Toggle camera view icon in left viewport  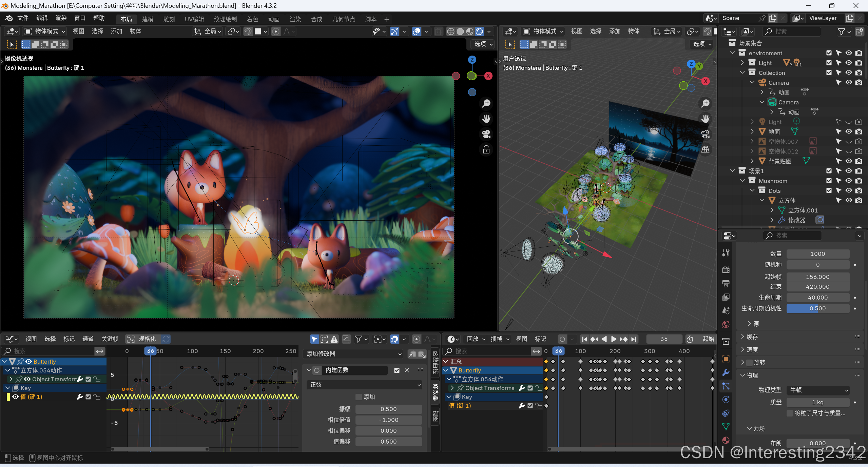(486, 134)
